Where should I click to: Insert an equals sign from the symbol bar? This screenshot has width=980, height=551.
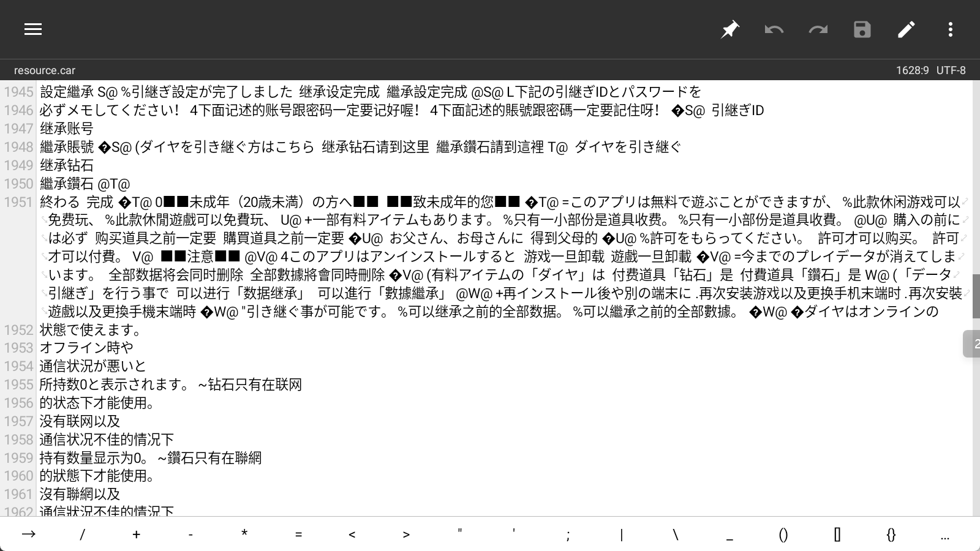tap(298, 534)
